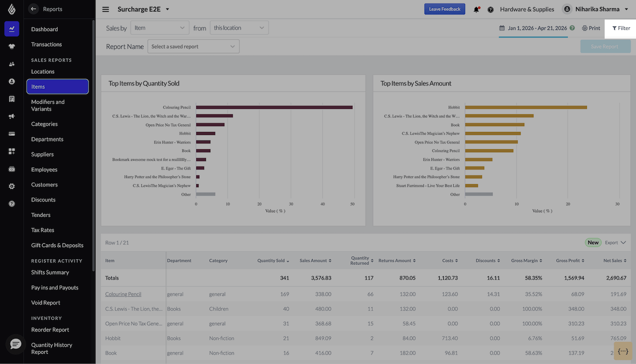Open the Surcharge E2E location dropdown
This screenshot has width=636, height=364.
[x=144, y=9]
